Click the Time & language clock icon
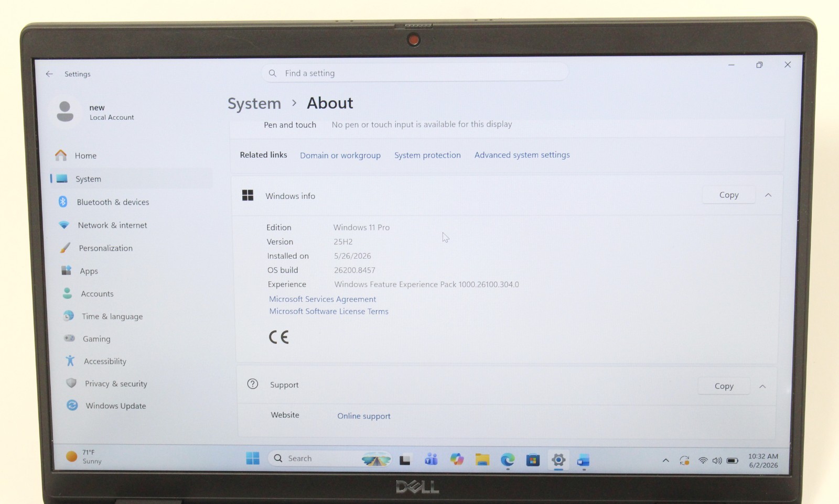 pos(69,316)
